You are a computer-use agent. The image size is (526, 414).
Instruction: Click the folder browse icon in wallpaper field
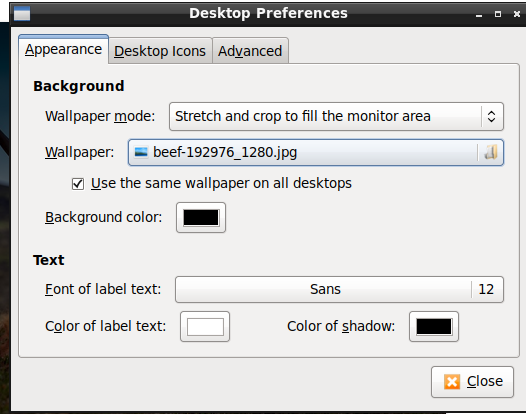tap(491, 152)
